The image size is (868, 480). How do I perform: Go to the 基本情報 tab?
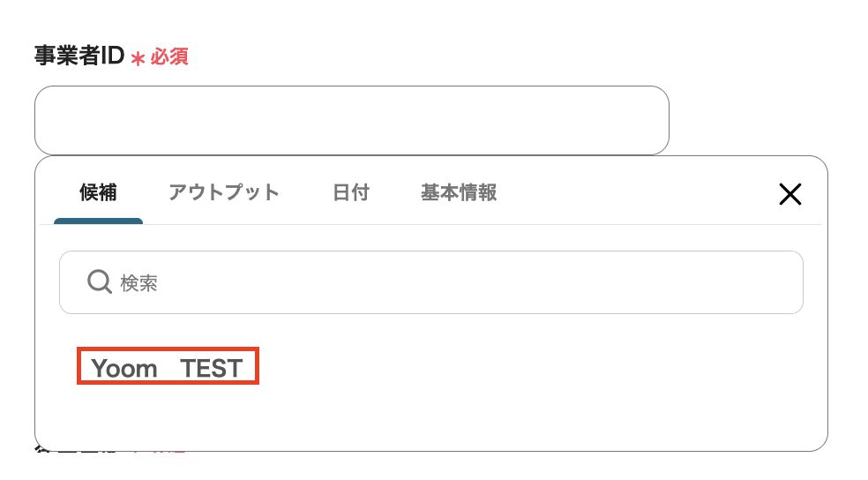pos(459,192)
